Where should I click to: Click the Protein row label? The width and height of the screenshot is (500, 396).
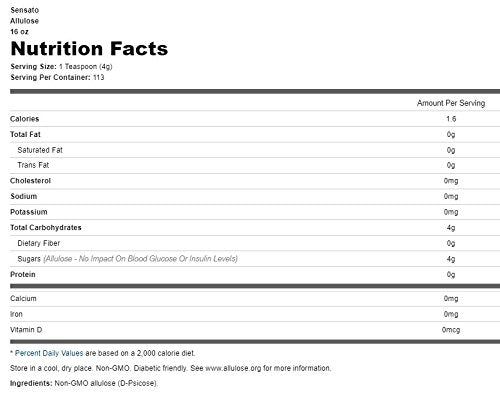coord(23,274)
